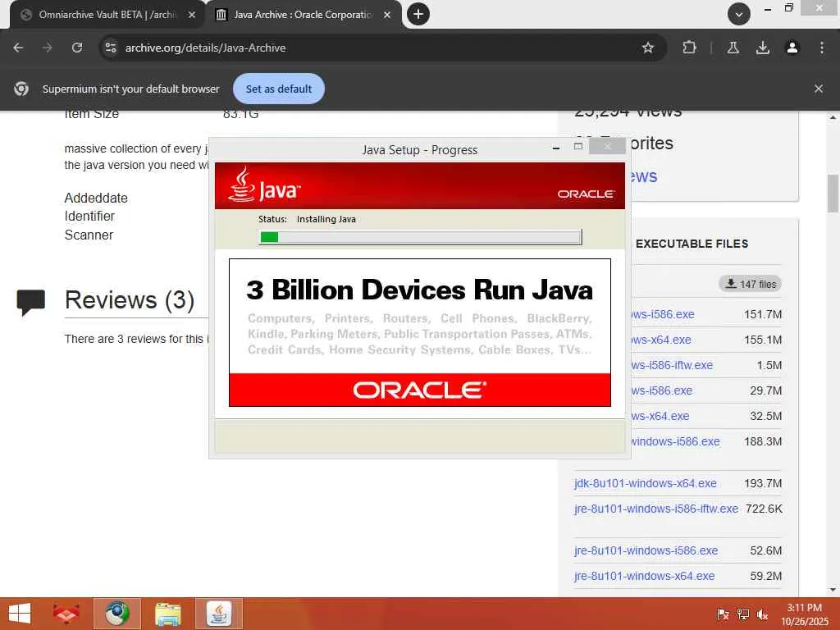Image resolution: width=840 pixels, height=630 pixels.
Task: Click the 52.6M file size value
Action: coord(765,550)
